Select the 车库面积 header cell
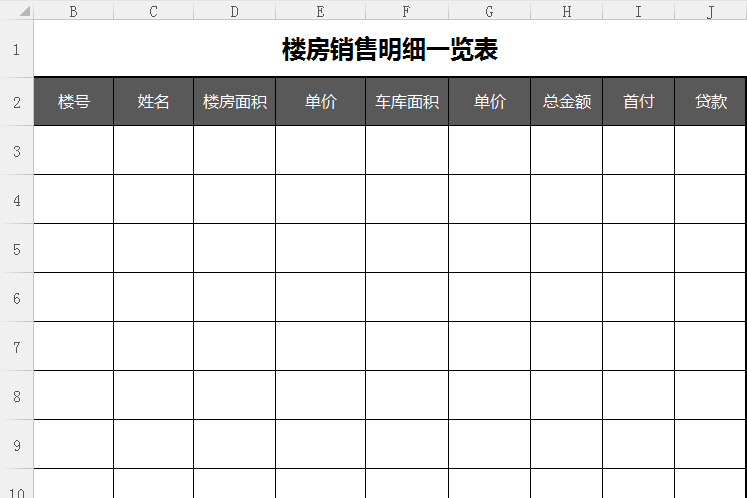747x498 pixels. click(406, 102)
